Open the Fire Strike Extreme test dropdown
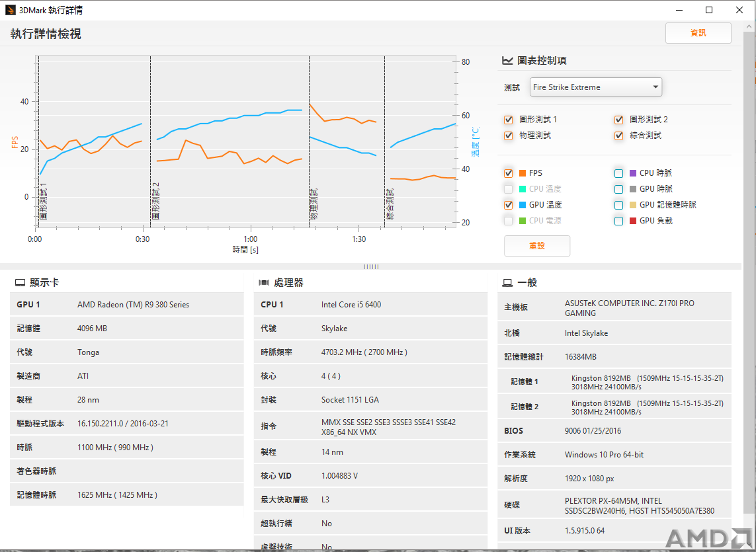Image resolution: width=756 pixels, height=552 pixels. [x=596, y=87]
